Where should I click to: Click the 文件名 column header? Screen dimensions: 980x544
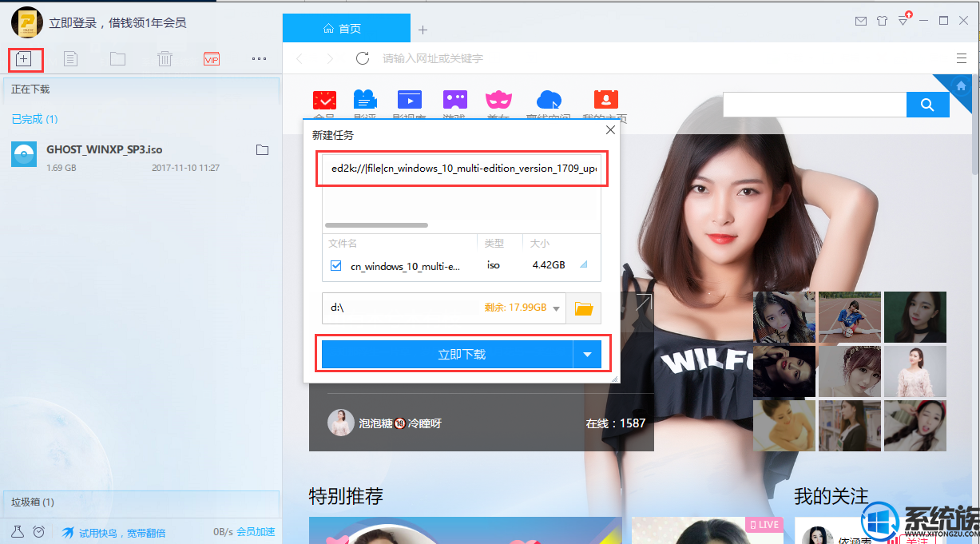click(343, 243)
